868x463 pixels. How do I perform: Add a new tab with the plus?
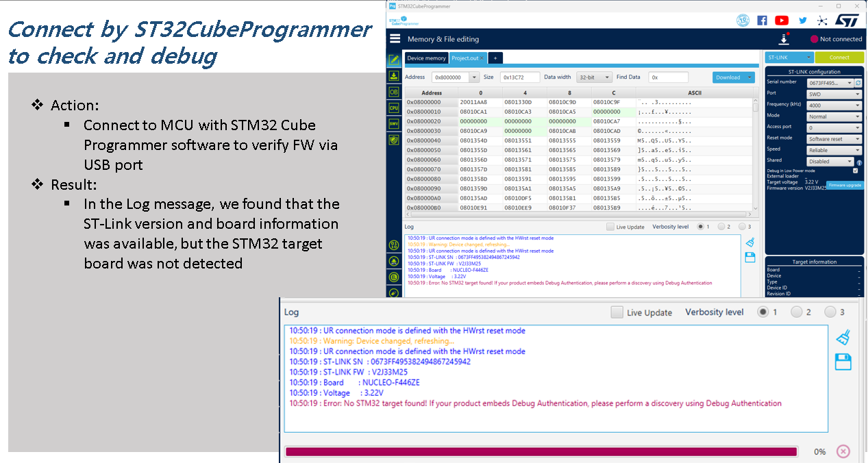tap(495, 58)
